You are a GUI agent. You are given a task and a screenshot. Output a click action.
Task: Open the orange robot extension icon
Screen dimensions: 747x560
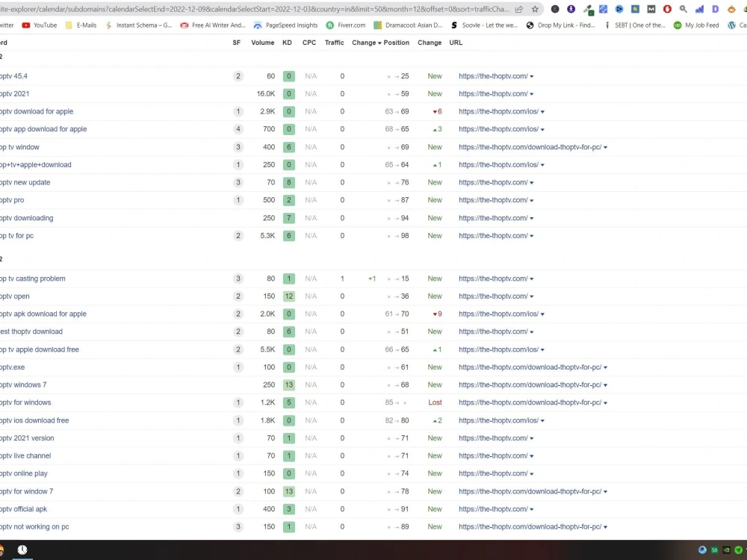[x=731, y=9]
